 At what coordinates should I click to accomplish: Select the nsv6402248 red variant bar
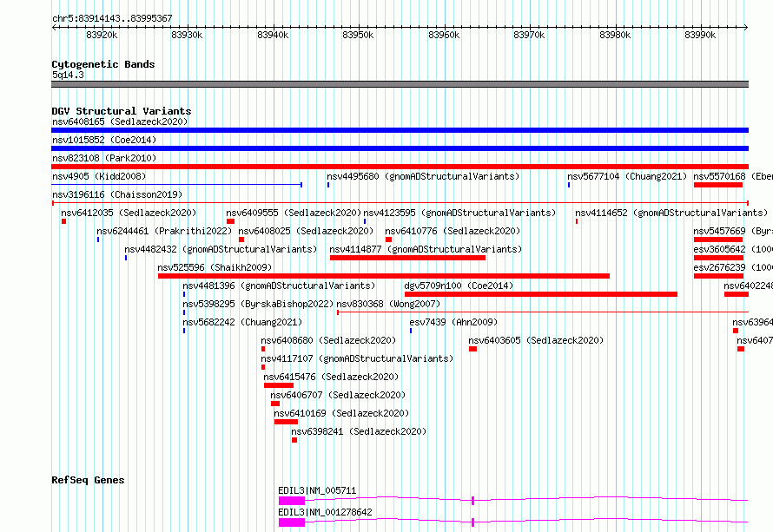click(x=737, y=294)
